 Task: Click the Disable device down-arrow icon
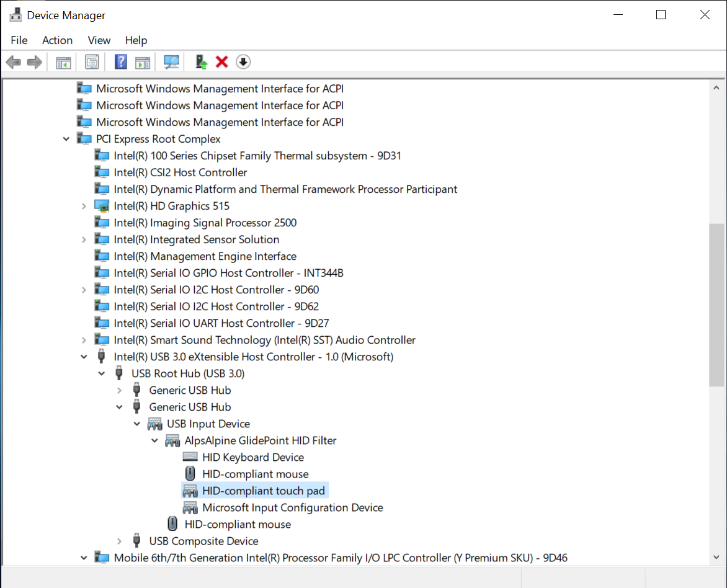243,62
